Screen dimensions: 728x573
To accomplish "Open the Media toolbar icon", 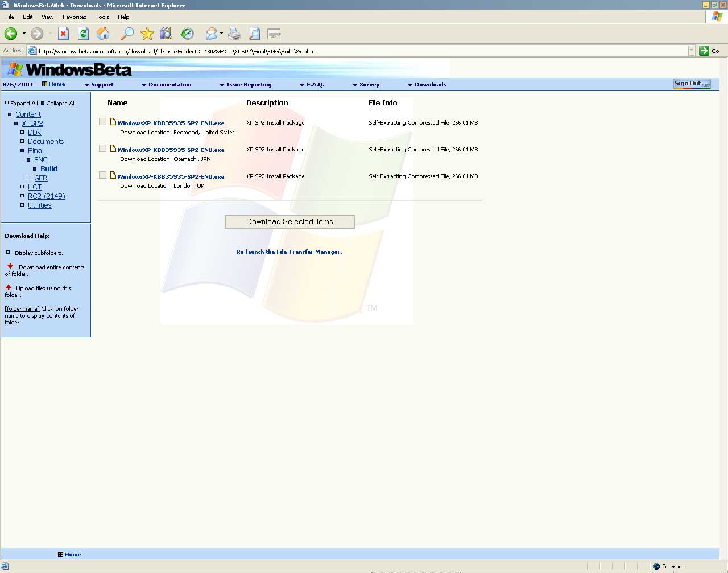I will click(166, 34).
